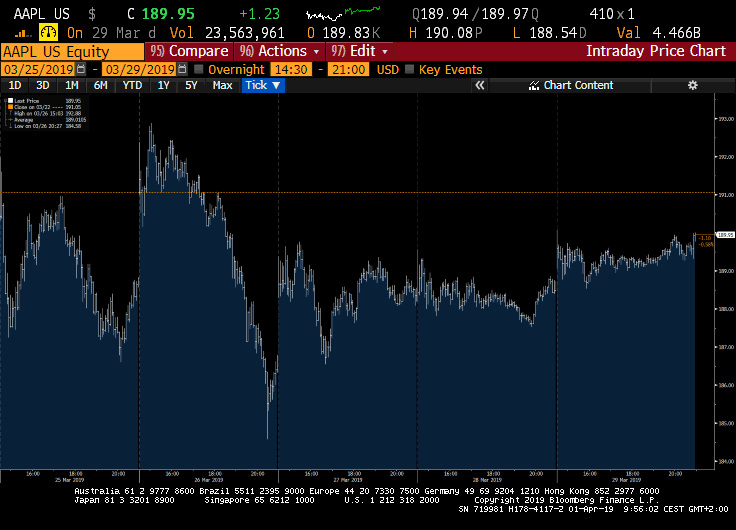Click the Intraday Price Chart title
Viewport: 736px width, 530px height.
[x=656, y=51]
